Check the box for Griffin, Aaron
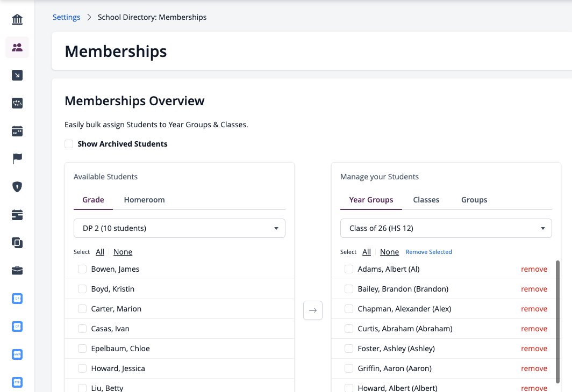This screenshot has width=572, height=392. tap(349, 368)
